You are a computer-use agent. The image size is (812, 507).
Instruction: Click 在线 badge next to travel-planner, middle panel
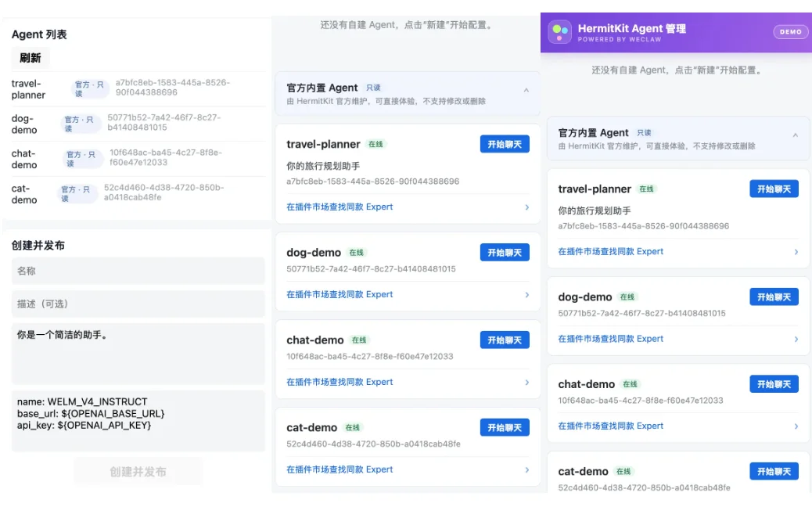coord(375,144)
